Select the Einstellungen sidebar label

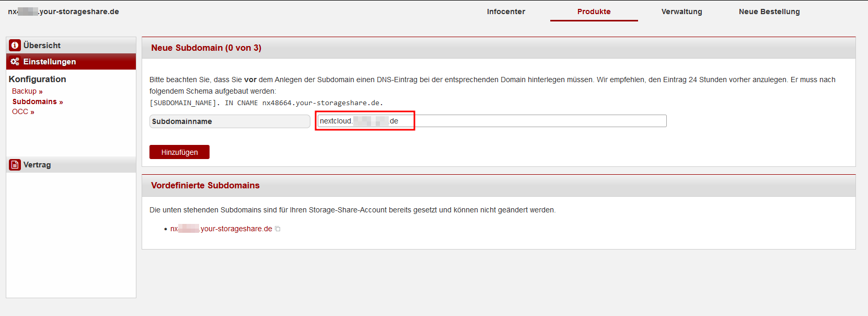(x=50, y=62)
